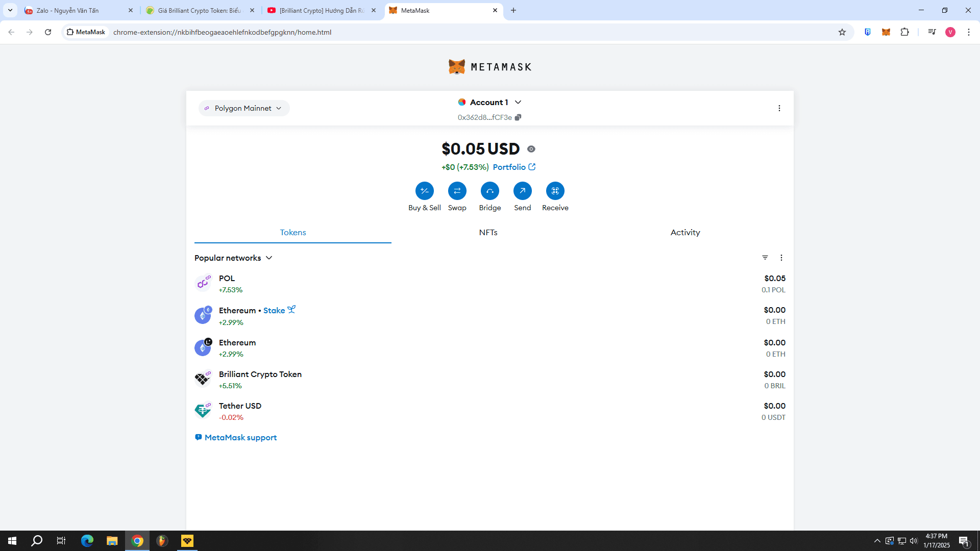Click the Send arrow icon
This screenshot has width=980, height=551.
(x=522, y=191)
